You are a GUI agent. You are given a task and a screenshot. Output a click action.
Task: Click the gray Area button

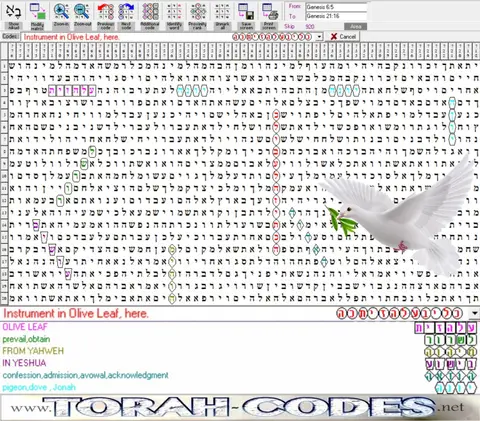pos(355,26)
